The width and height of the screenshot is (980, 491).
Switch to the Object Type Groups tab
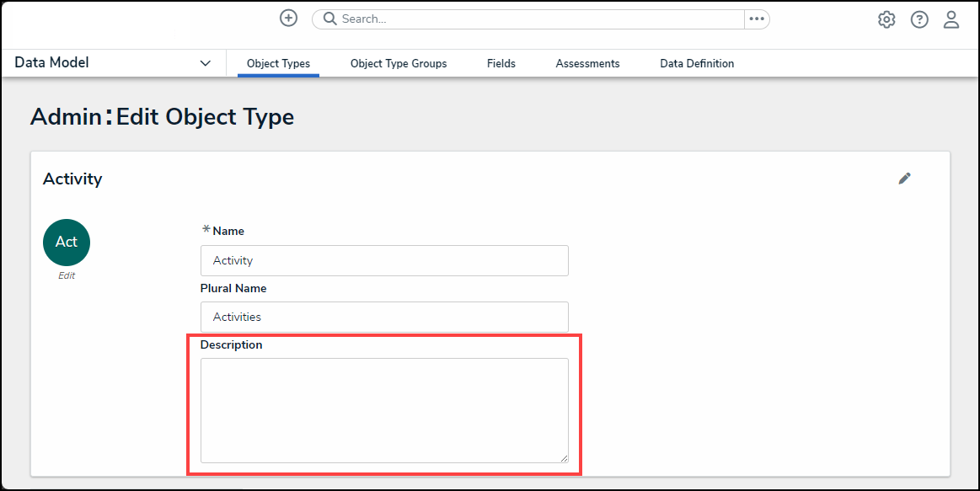399,63
